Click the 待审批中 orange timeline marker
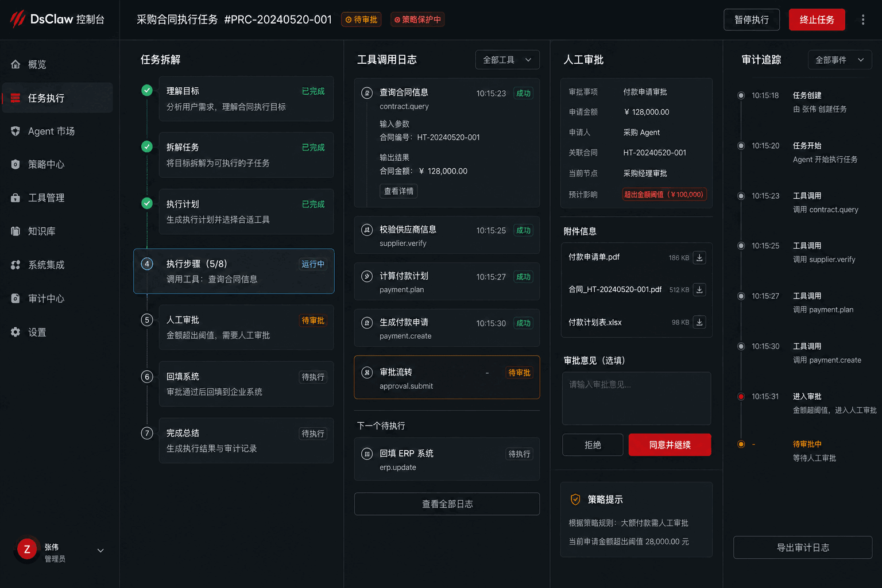 (741, 444)
